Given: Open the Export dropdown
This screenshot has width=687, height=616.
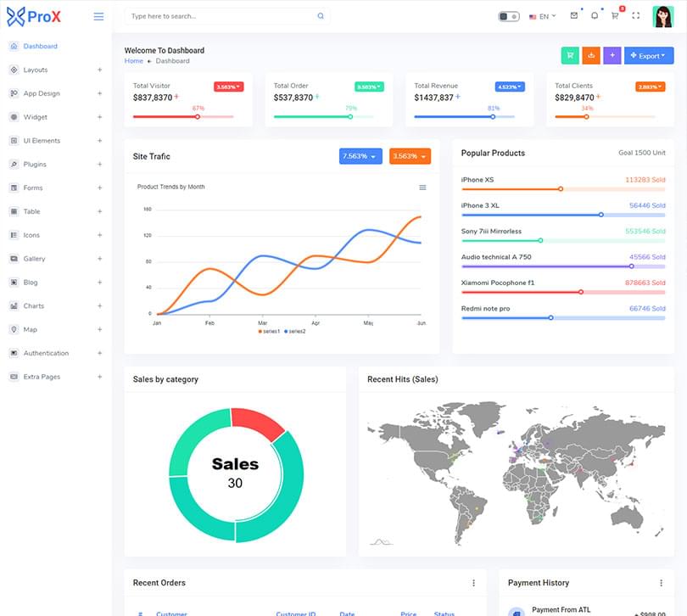Looking at the screenshot, I should point(649,55).
